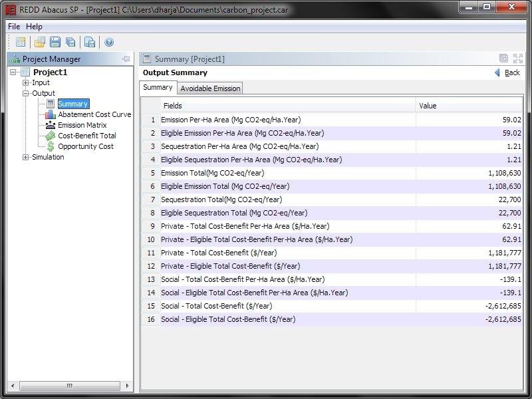Click the blue Back arrow icon
Image resolution: width=532 pixels, height=399 pixels.
[x=497, y=72]
